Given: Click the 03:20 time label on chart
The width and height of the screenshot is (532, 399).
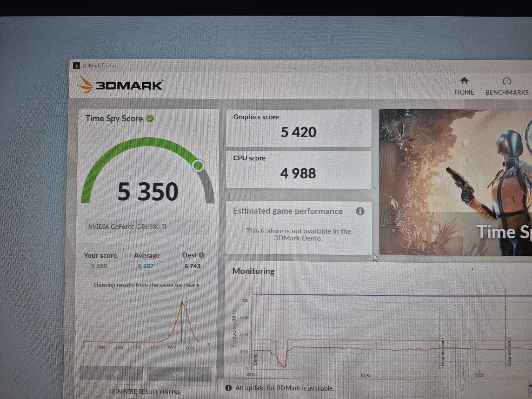Looking at the screenshot, I should click(479, 375).
